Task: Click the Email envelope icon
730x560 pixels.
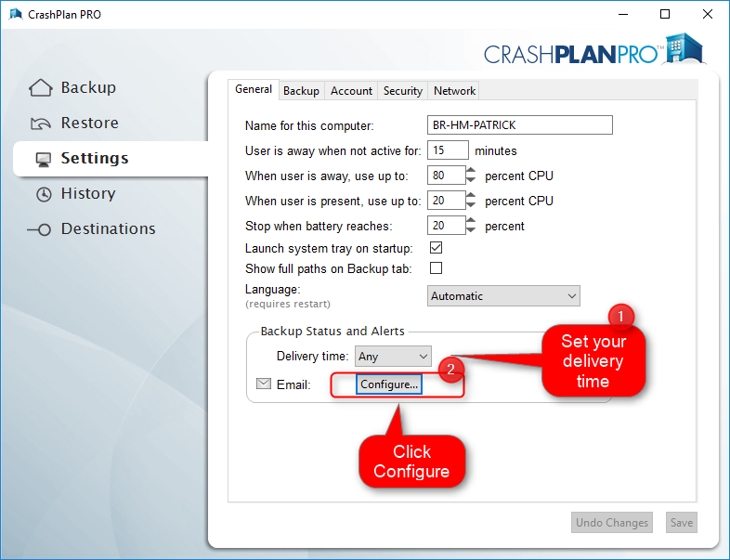Action: coord(263,384)
